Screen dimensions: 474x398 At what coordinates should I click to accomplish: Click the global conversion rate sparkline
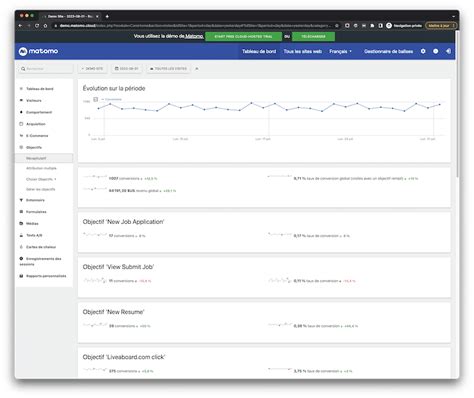[280, 176]
